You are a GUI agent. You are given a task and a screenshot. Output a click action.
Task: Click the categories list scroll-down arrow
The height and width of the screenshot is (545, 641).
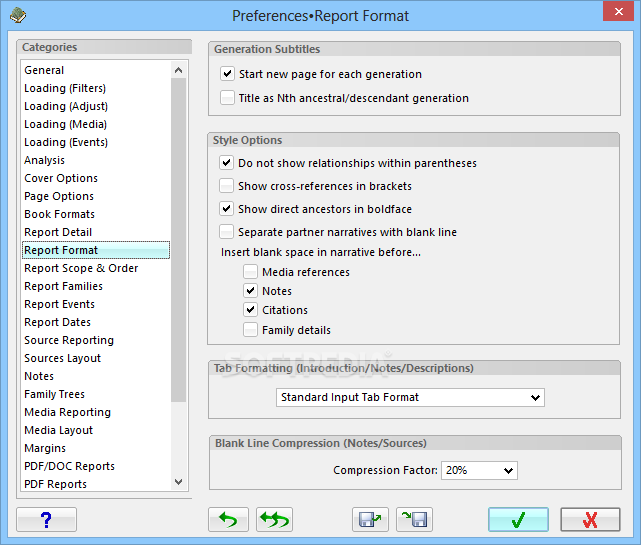(x=178, y=482)
